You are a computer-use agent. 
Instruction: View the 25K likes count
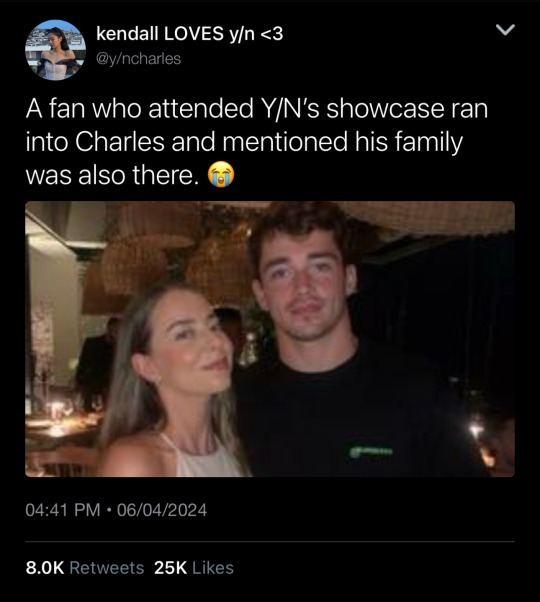[170, 568]
